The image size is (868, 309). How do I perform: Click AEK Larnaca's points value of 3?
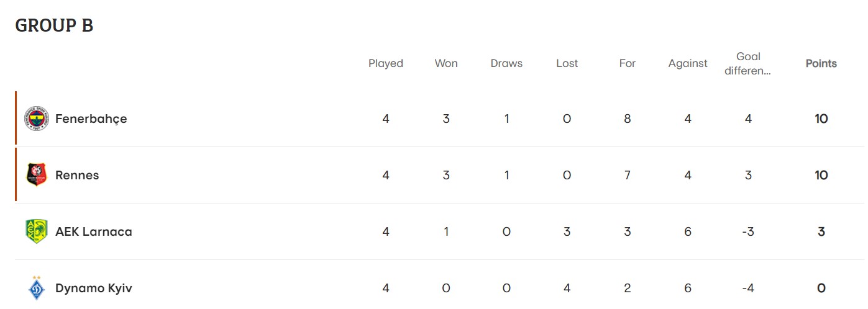[821, 231]
